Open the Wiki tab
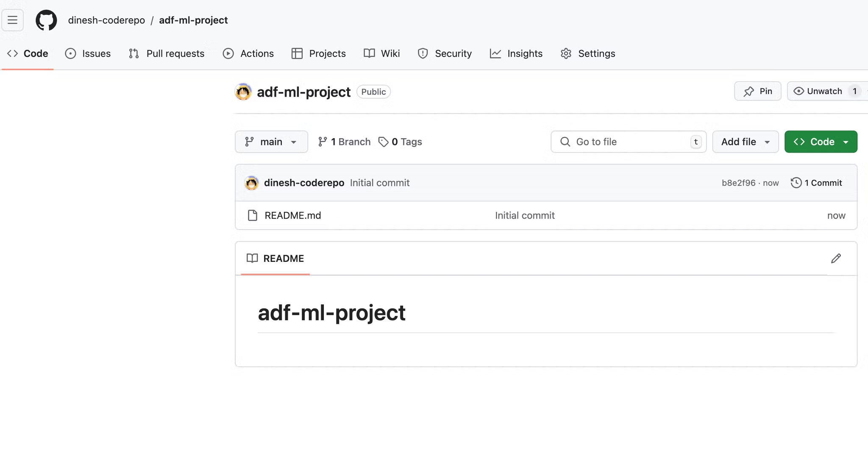This screenshot has height=464, width=868. pos(382,53)
